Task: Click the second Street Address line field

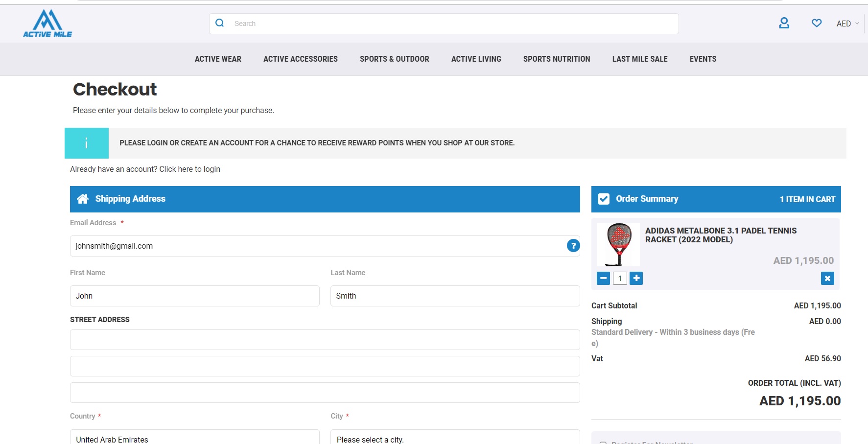Action: coord(325,366)
